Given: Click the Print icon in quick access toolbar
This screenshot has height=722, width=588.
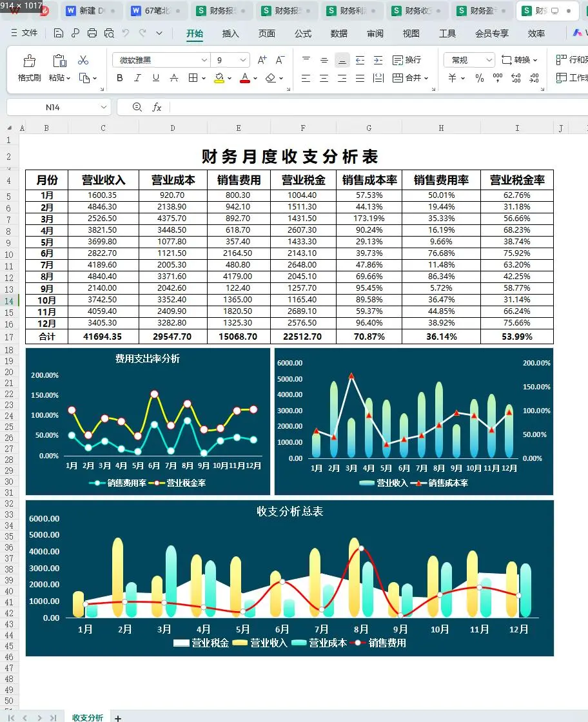Looking at the screenshot, I should click(92, 33).
